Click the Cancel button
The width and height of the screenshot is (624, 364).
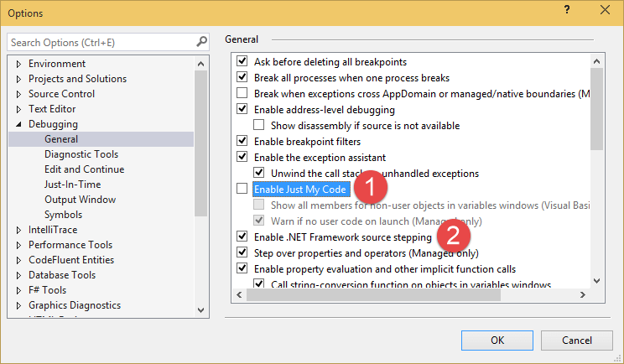[x=577, y=341]
